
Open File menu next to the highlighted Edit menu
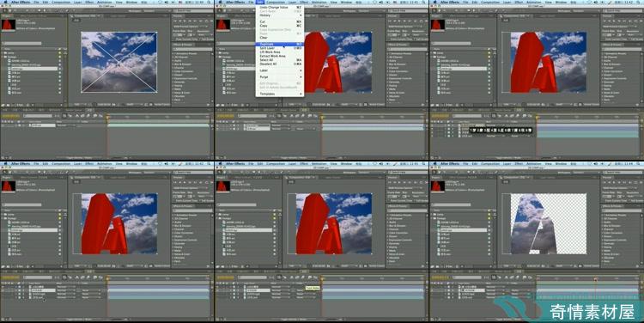pos(251,2)
